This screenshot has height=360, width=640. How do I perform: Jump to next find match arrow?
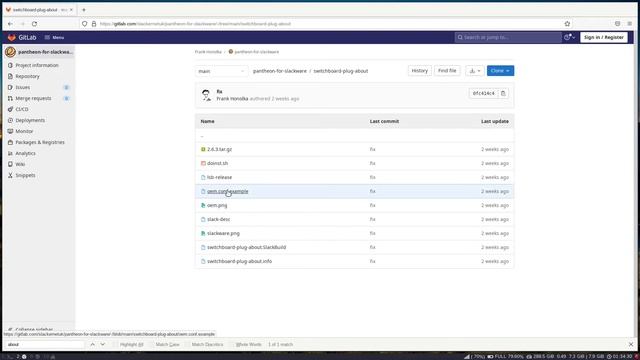coord(102,344)
